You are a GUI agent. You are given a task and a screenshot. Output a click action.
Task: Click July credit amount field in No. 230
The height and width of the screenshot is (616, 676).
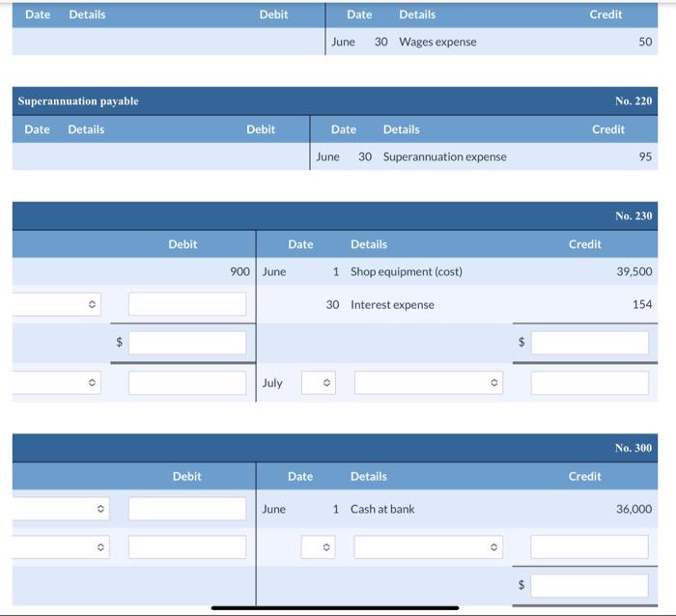(589, 382)
